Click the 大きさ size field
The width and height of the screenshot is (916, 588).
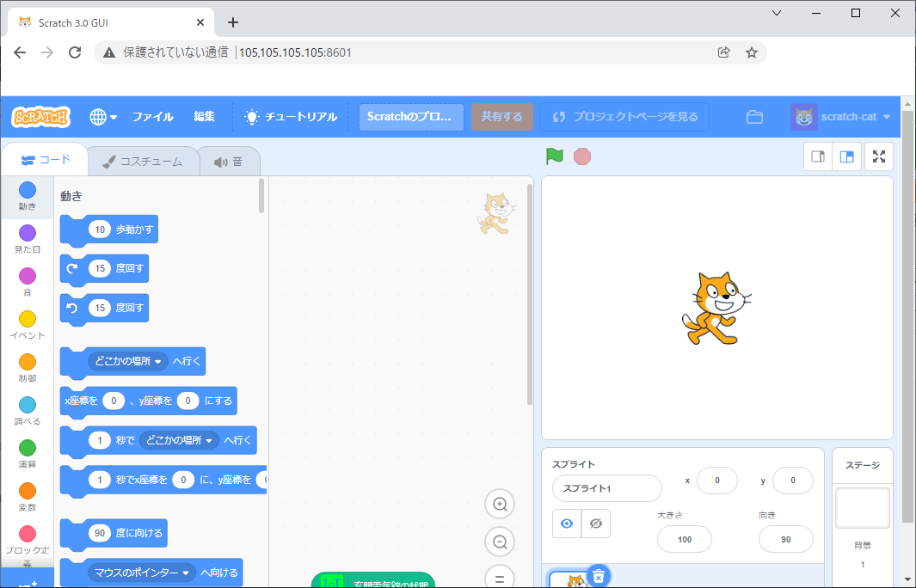[685, 540]
